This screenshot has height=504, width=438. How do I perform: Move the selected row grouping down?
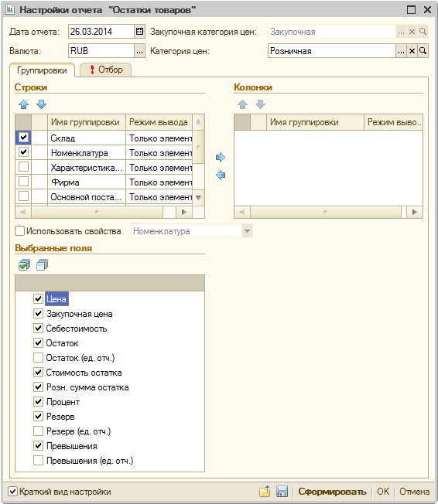(x=42, y=104)
